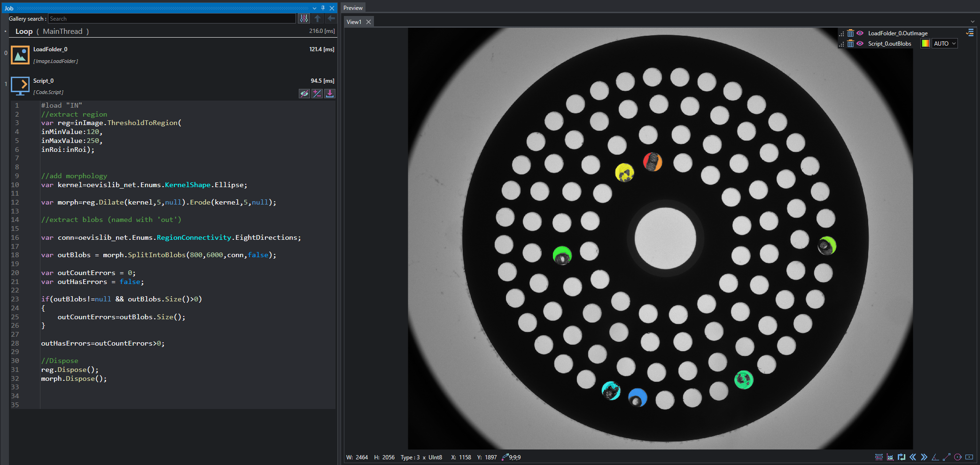Select the Preview panel tab
This screenshot has height=465, width=980.
(353, 8)
